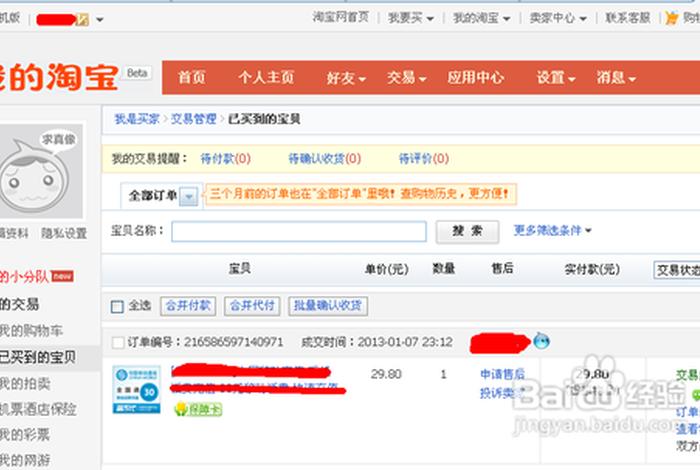Open 我的网游 in the left sidebar
This screenshot has height=470, width=700.
[25, 460]
